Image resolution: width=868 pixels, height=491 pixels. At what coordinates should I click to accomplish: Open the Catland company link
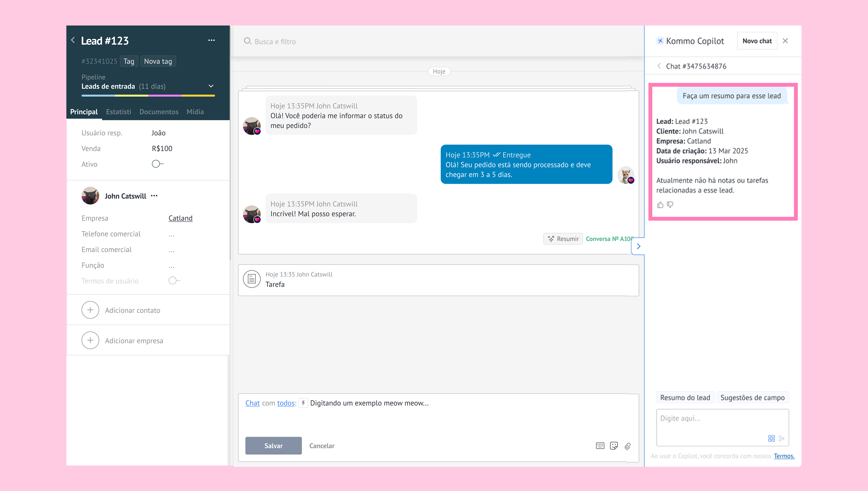pos(181,218)
